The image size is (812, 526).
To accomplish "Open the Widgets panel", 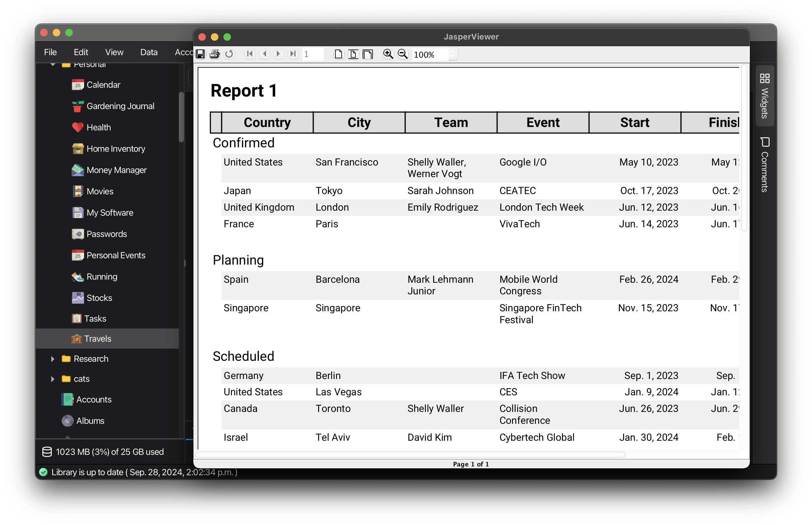I will 765,95.
